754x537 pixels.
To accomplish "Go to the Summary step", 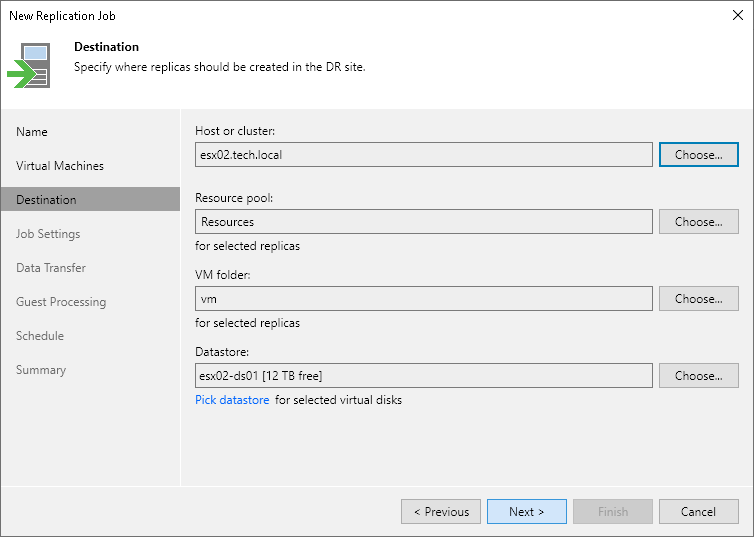I will point(41,370).
